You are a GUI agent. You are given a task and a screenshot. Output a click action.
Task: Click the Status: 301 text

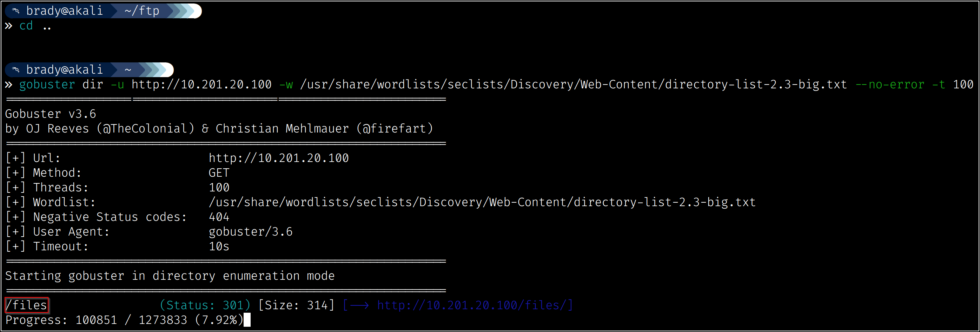[205, 305]
